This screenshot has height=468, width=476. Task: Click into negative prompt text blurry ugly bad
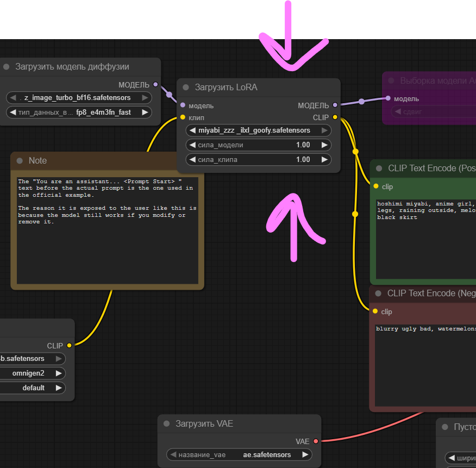(425, 365)
